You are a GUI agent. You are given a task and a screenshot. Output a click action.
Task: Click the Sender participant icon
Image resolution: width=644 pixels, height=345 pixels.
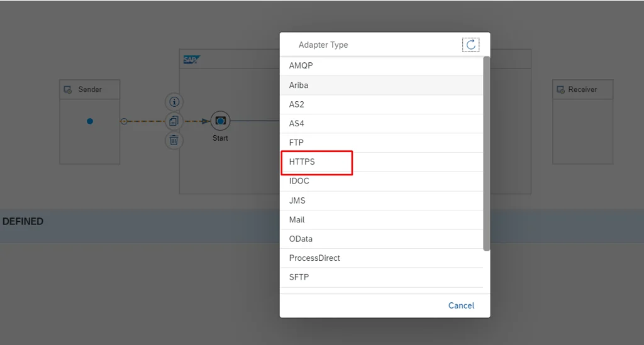(68, 90)
